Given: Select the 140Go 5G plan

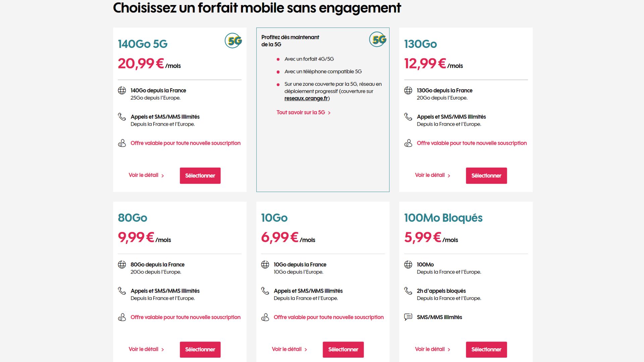Looking at the screenshot, I should coord(200,176).
